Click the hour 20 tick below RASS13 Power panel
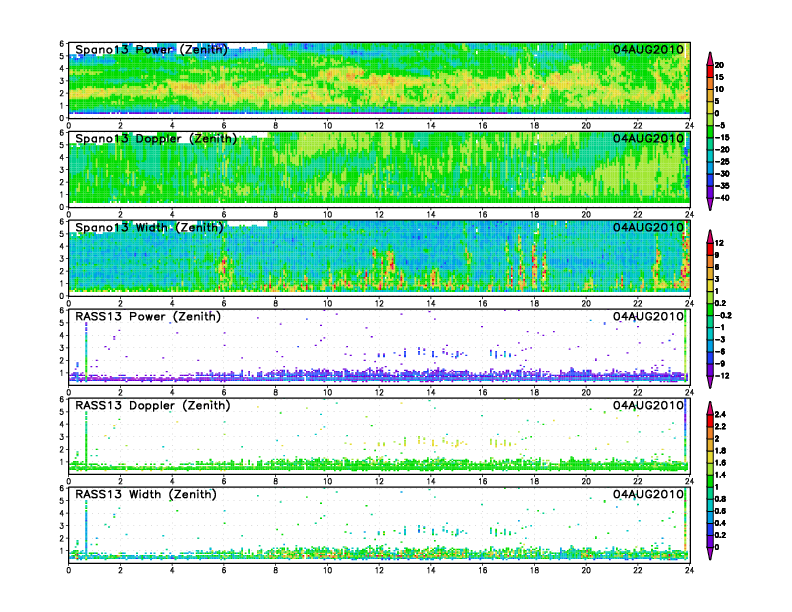This screenshot has height=612, width=792. 586,392
